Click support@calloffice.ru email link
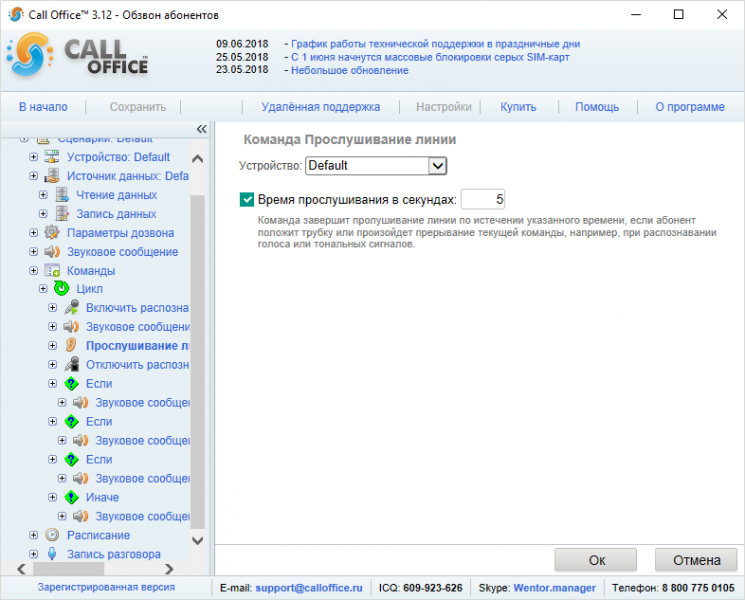The image size is (745, 600). pyautogui.click(x=309, y=588)
